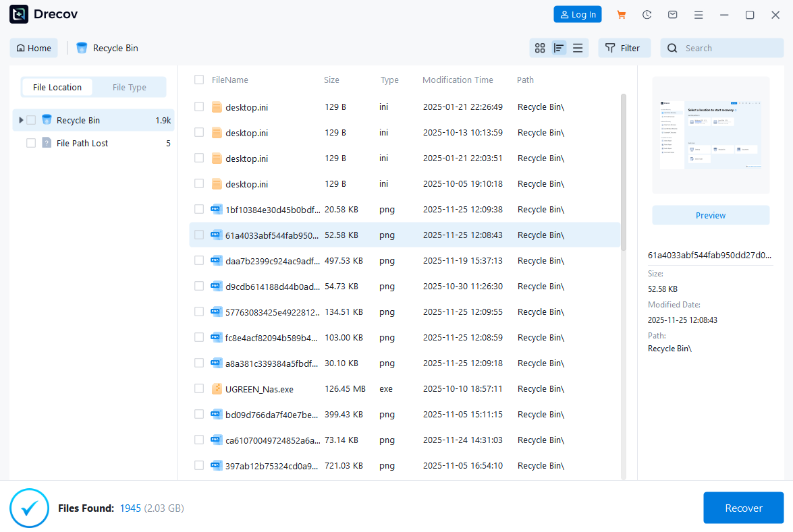Switch to detailed list view
The image size is (793, 532).
(x=578, y=48)
